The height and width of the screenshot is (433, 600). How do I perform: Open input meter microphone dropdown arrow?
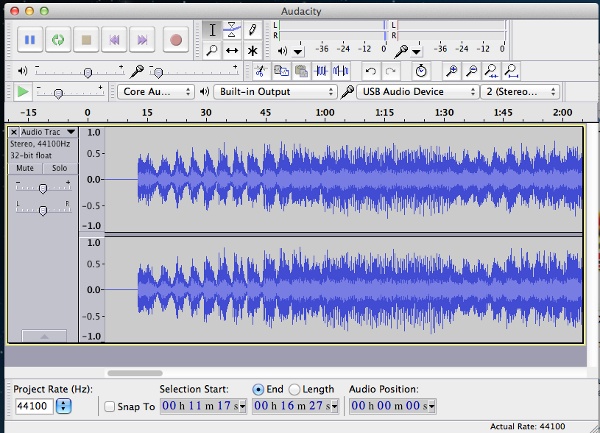tap(416, 51)
